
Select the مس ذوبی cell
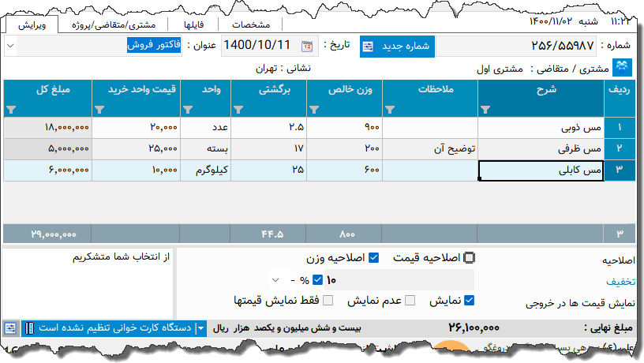click(541, 128)
